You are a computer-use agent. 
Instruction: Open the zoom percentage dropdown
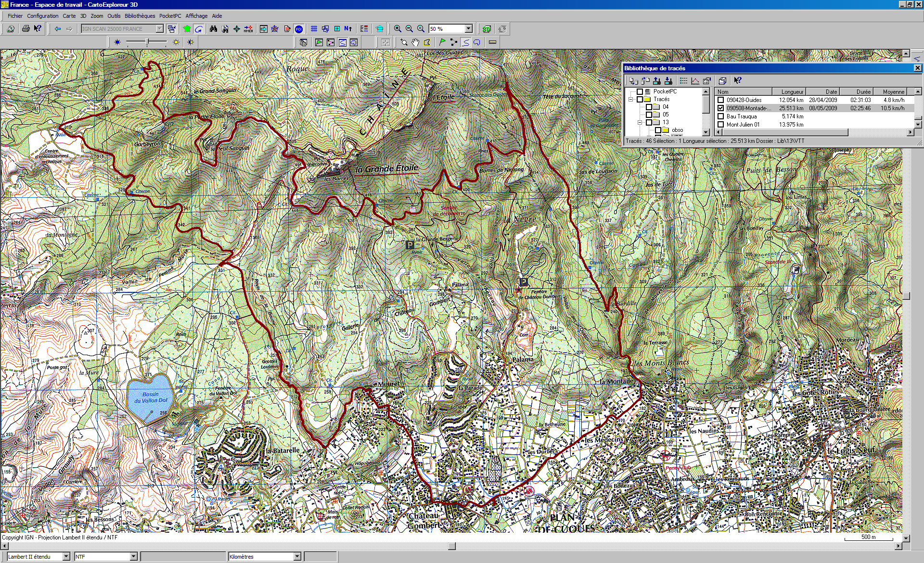coord(468,29)
